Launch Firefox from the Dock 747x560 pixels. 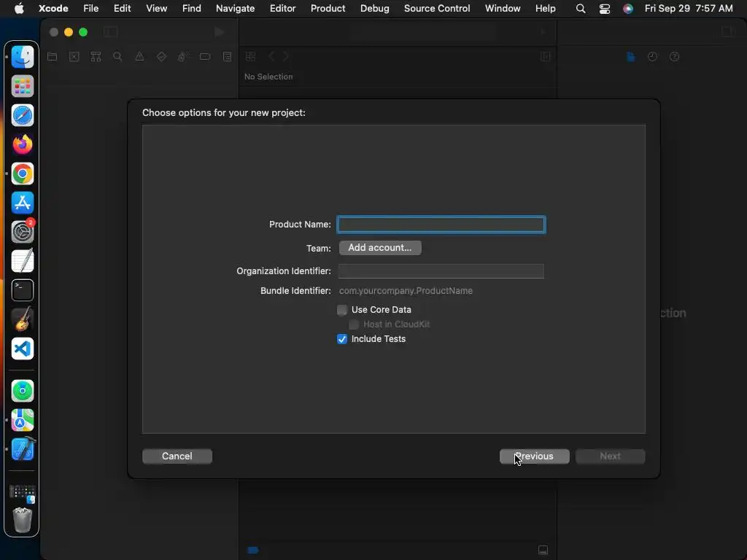coord(23,144)
